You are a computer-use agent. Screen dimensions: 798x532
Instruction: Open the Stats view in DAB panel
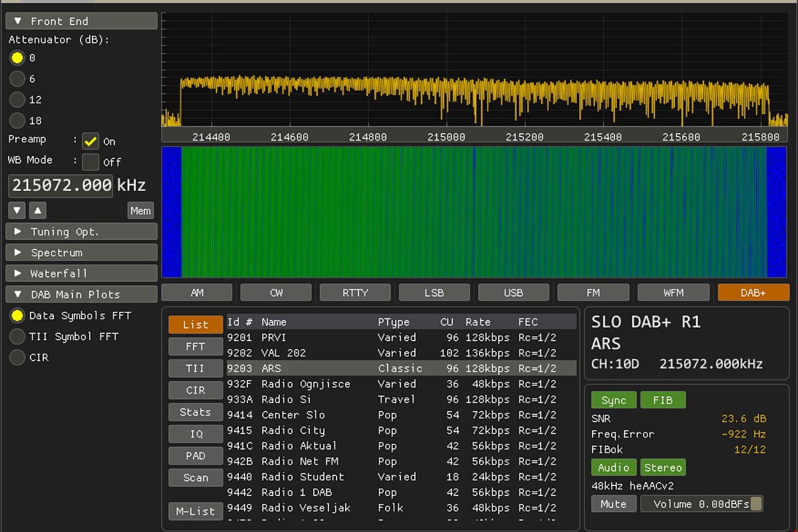pyautogui.click(x=196, y=412)
